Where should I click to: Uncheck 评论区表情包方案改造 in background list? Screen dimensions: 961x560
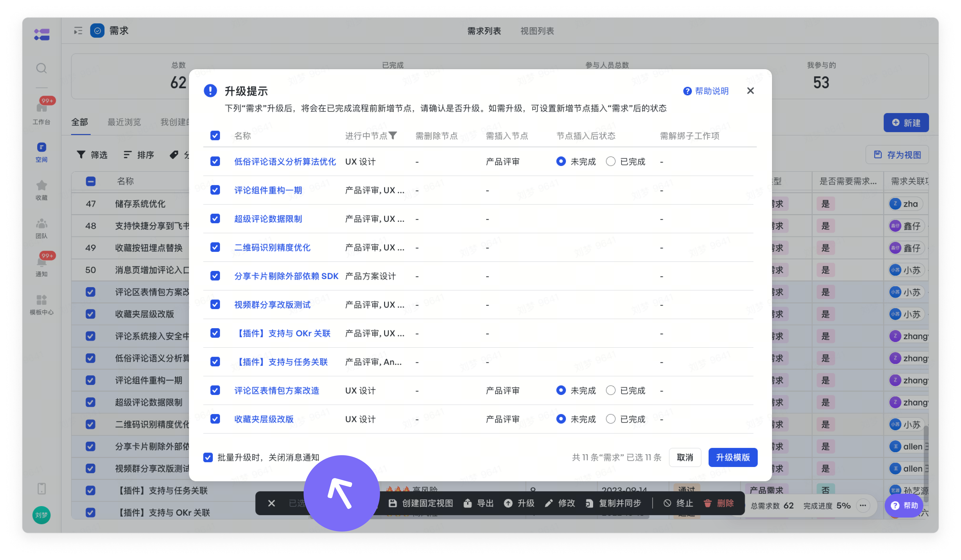click(x=90, y=292)
